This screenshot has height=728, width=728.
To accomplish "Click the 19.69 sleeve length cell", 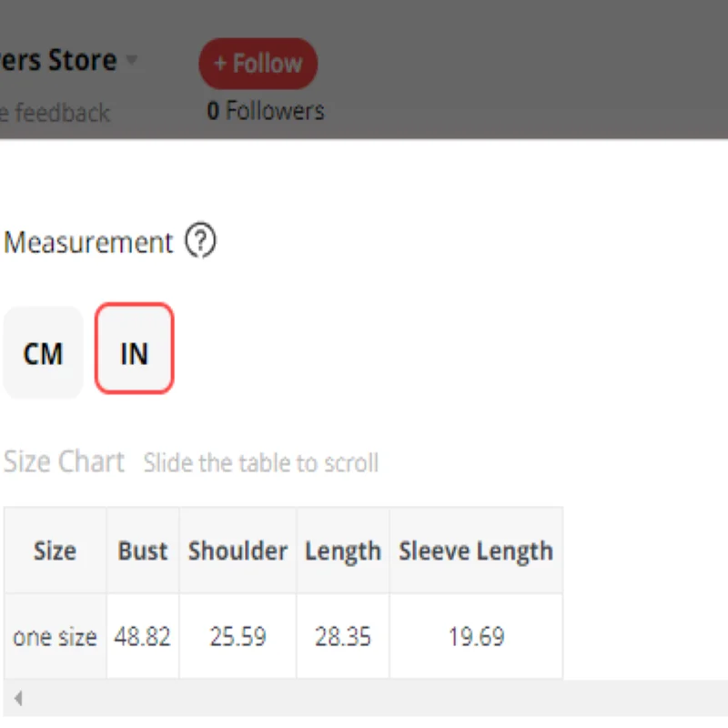I will coord(476,636).
